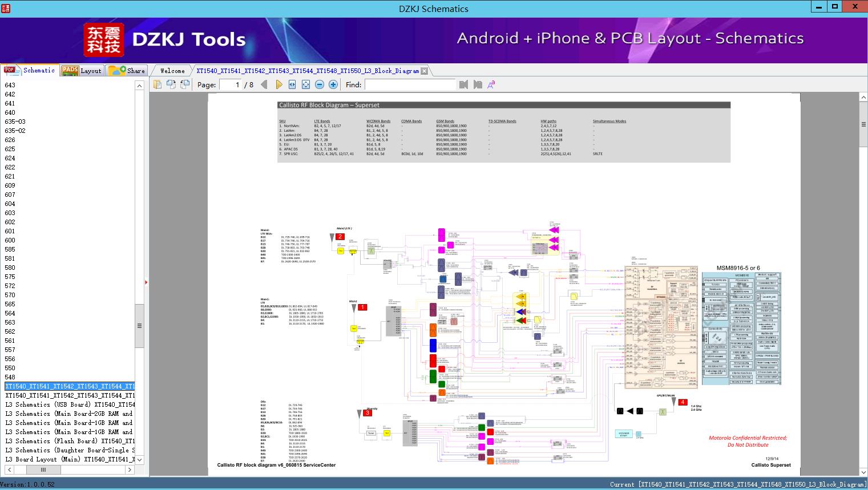Viewport: 868px width, 490px height.
Task: Click the fit-whole-page icon
Action: pos(306,84)
